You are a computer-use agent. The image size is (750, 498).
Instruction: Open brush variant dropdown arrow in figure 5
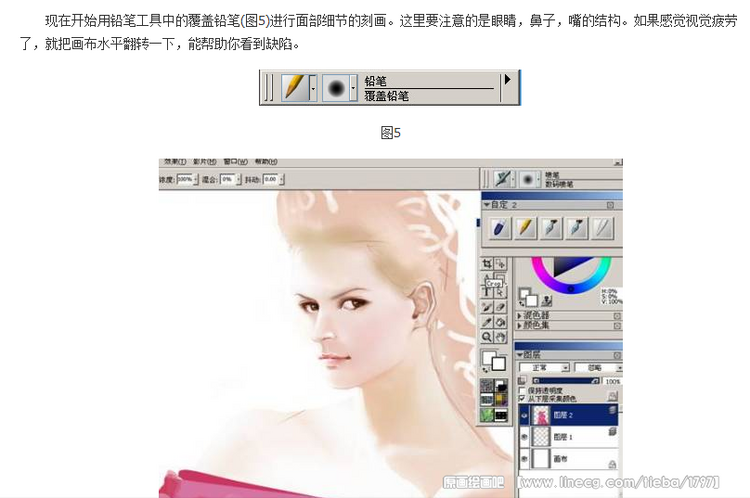coord(354,88)
